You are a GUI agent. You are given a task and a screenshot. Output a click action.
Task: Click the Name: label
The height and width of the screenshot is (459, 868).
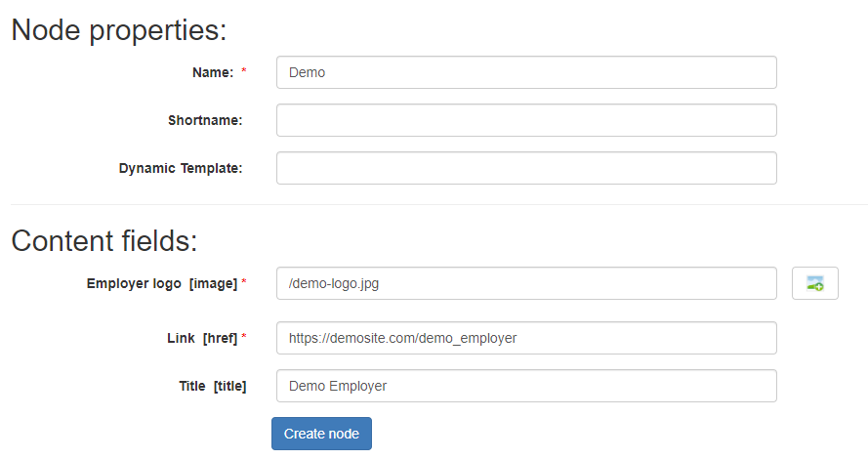click(213, 72)
